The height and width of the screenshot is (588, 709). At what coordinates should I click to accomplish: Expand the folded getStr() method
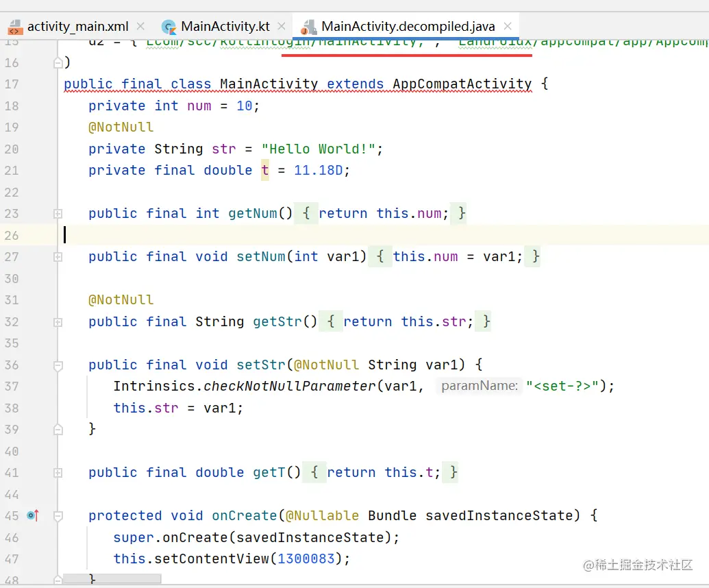coord(58,322)
